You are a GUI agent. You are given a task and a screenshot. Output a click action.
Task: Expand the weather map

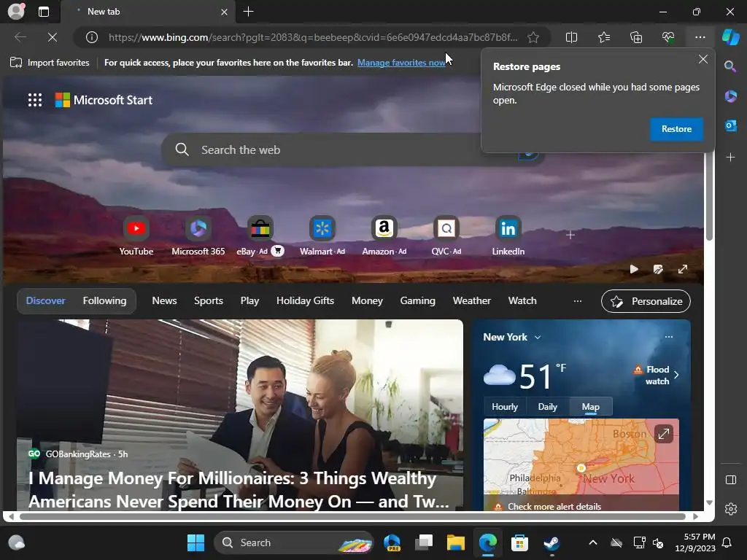pyautogui.click(x=663, y=434)
